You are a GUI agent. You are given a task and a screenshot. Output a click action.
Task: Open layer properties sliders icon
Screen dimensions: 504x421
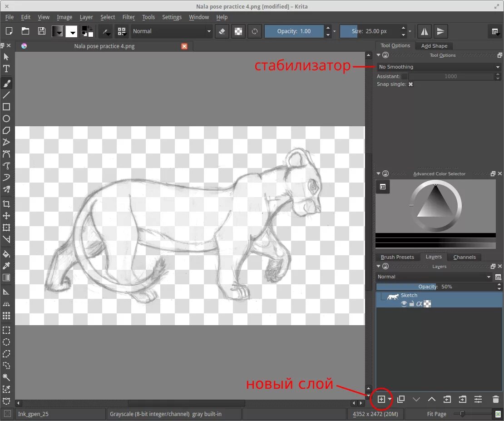pos(478,399)
